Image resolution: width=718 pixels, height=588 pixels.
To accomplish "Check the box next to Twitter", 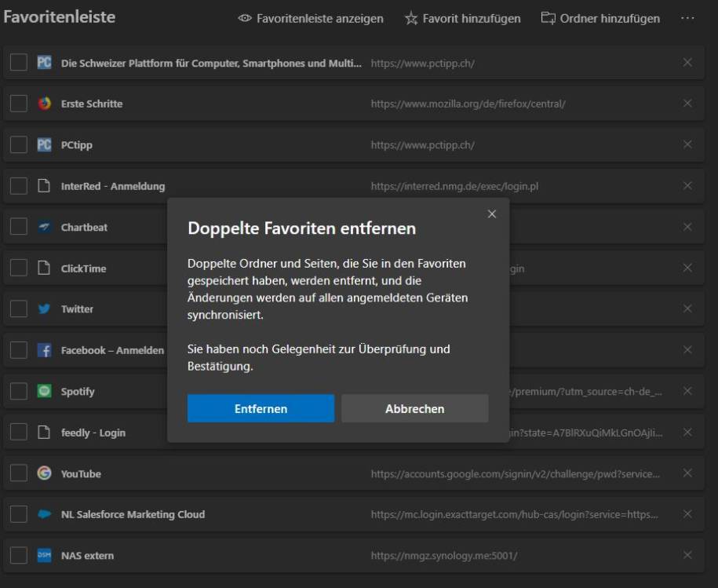I will [x=17, y=309].
